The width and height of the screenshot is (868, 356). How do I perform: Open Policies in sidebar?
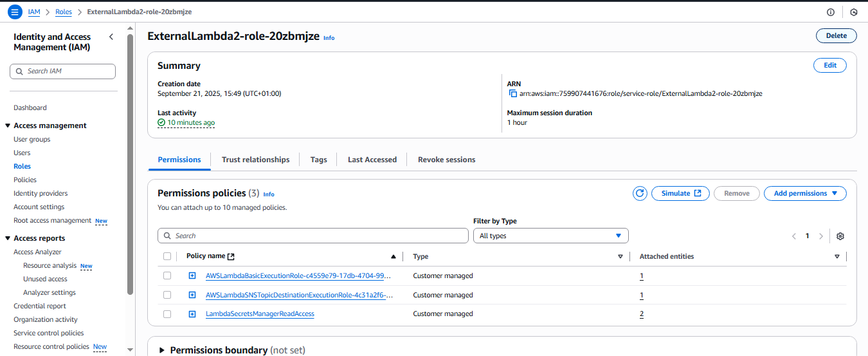tap(25, 180)
